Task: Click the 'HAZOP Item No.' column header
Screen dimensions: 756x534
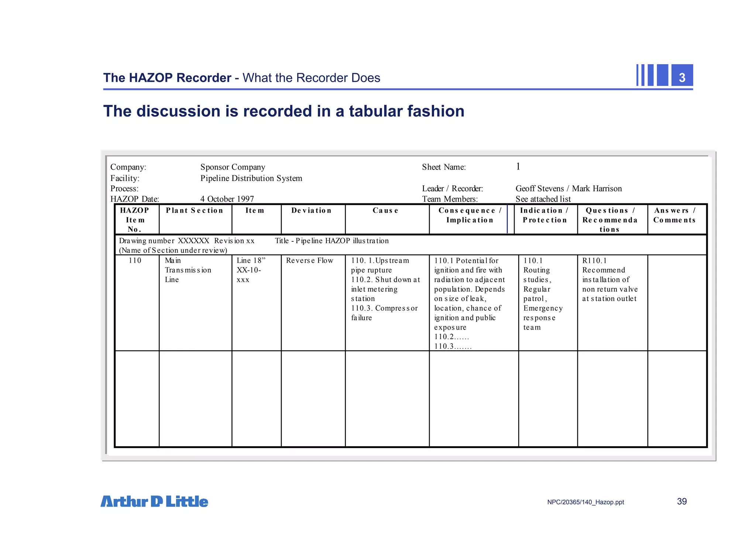Action: click(135, 220)
